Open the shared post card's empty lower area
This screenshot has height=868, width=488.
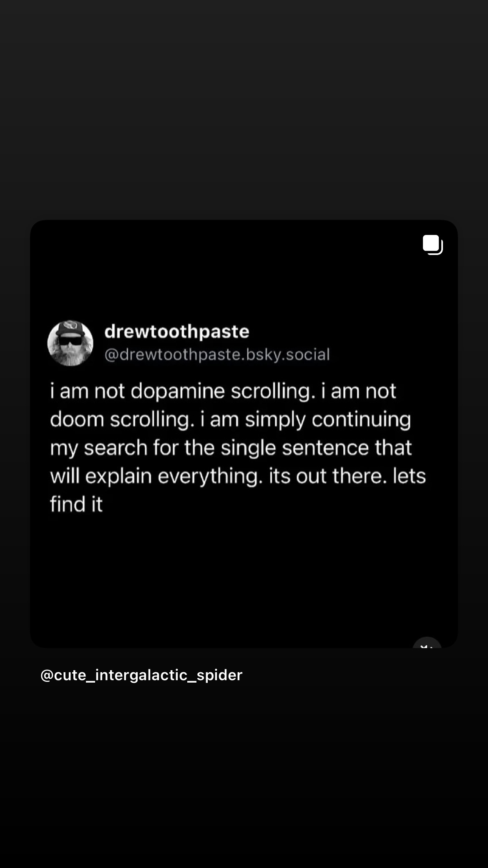click(x=244, y=580)
